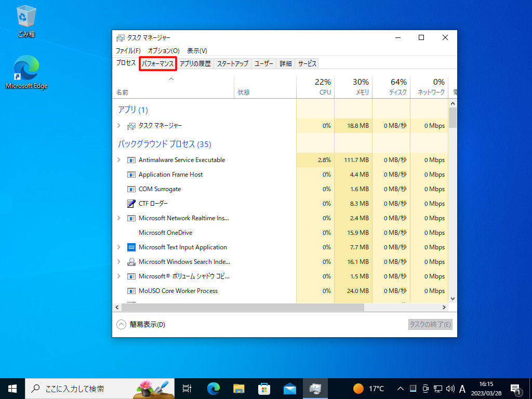Click the Antimalware Service Executable icon

click(131, 160)
